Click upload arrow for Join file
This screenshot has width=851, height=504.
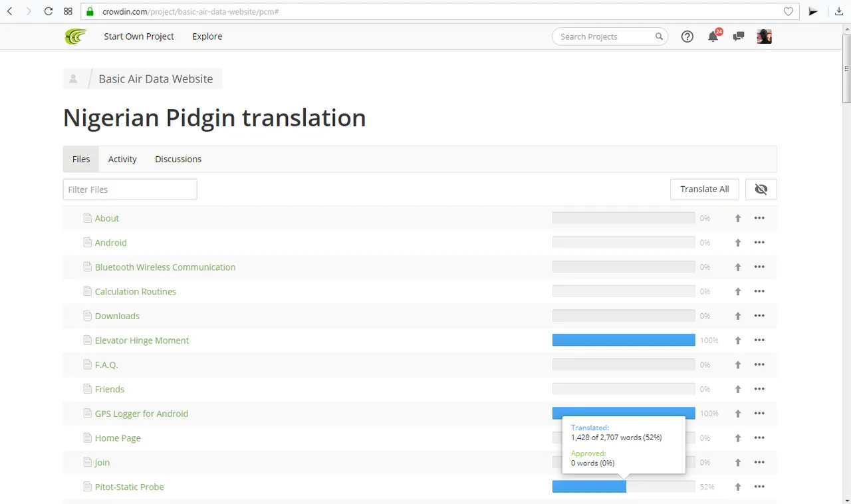pyautogui.click(x=737, y=462)
